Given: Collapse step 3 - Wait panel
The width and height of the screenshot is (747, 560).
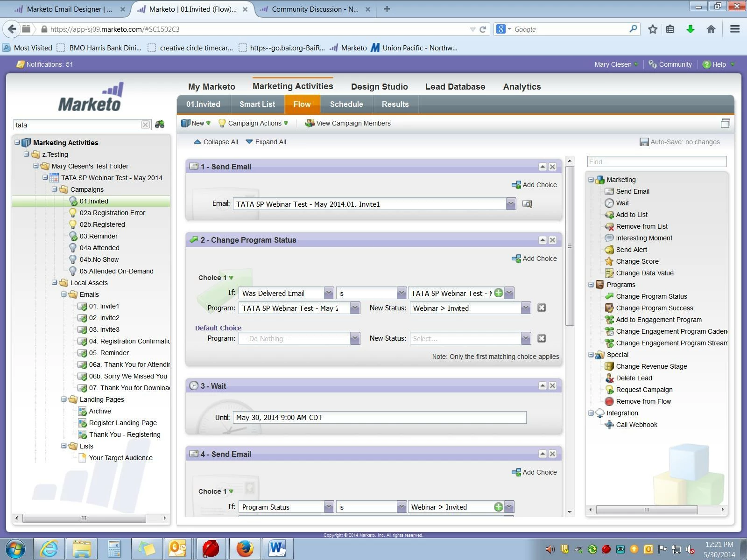Looking at the screenshot, I should tap(542, 385).
